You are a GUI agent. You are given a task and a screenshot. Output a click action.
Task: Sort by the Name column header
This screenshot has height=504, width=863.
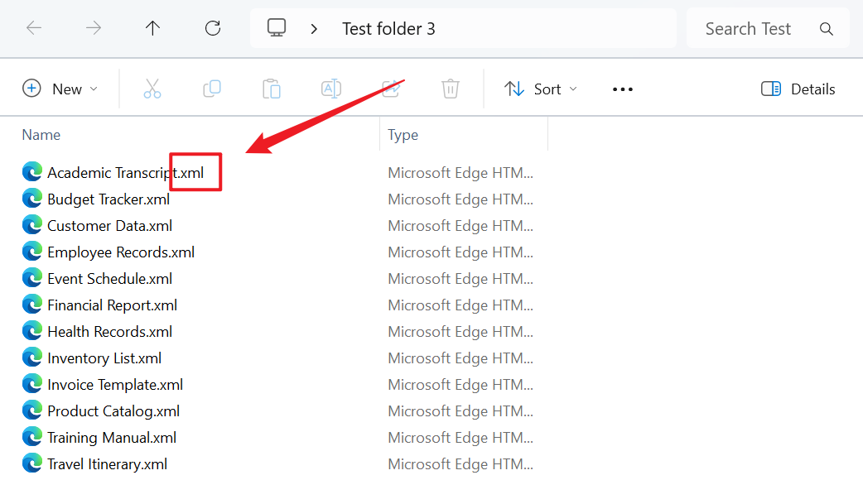[41, 135]
